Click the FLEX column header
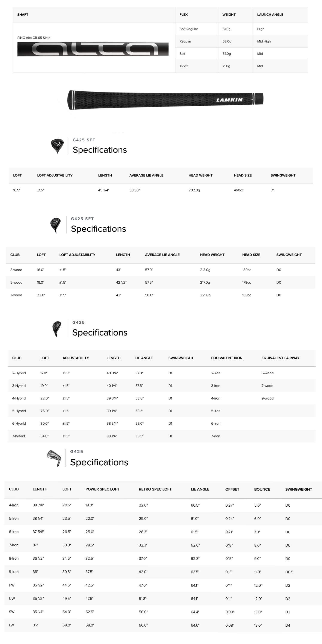Image resolution: width=322 pixels, height=644 pixels. (x=184, y=15)
